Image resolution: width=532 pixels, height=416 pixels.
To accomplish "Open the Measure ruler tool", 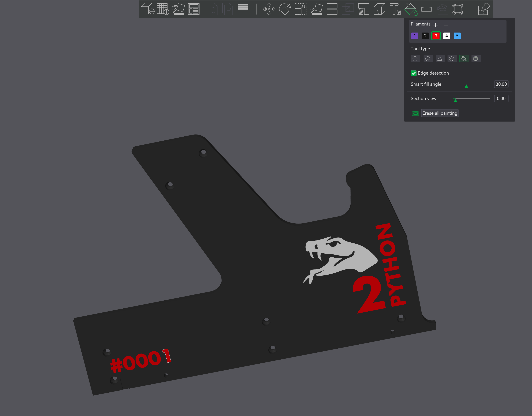I will pyautogui.click(x=426, y=9).
